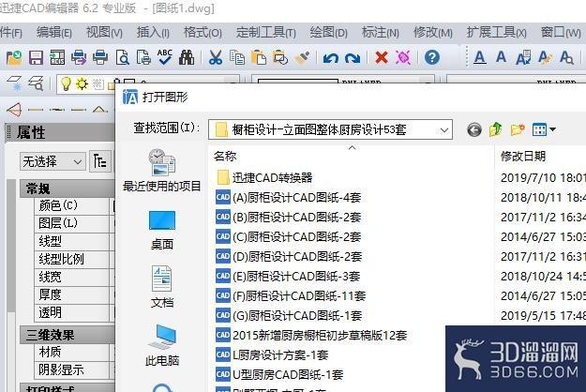The width and height of the screenshot is (586, 392).
Task: Select file (G)厨柜设计CAD图纸-1套
Action: pyautogui.click(x=289, y=316)
